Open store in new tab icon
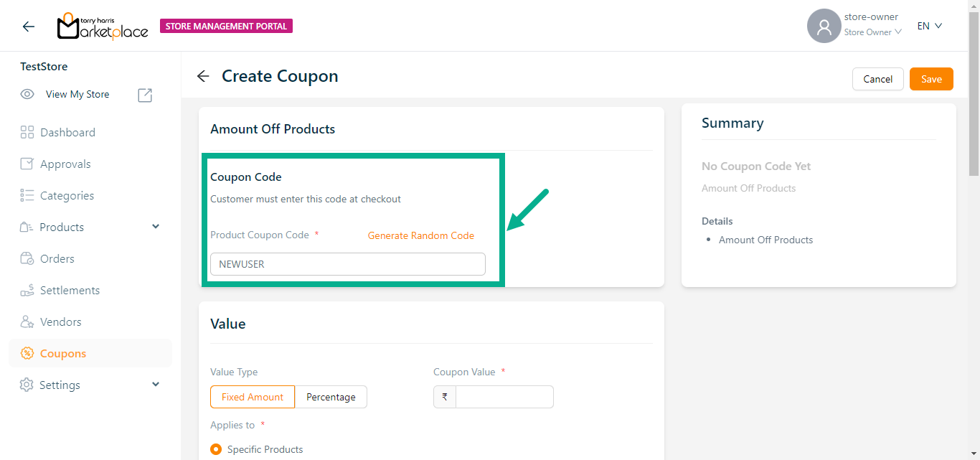The width and height of the screenshot is (980, 460). 145,95
